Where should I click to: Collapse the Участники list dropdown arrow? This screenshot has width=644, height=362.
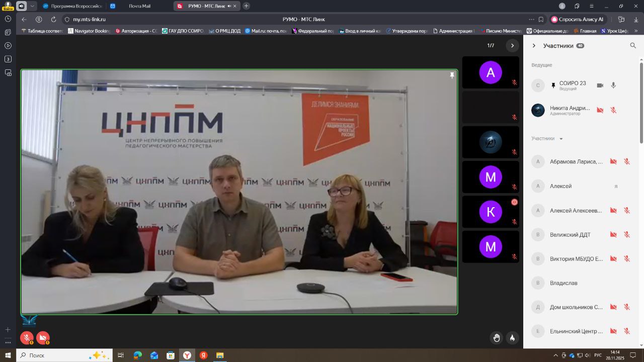point(561,139)
